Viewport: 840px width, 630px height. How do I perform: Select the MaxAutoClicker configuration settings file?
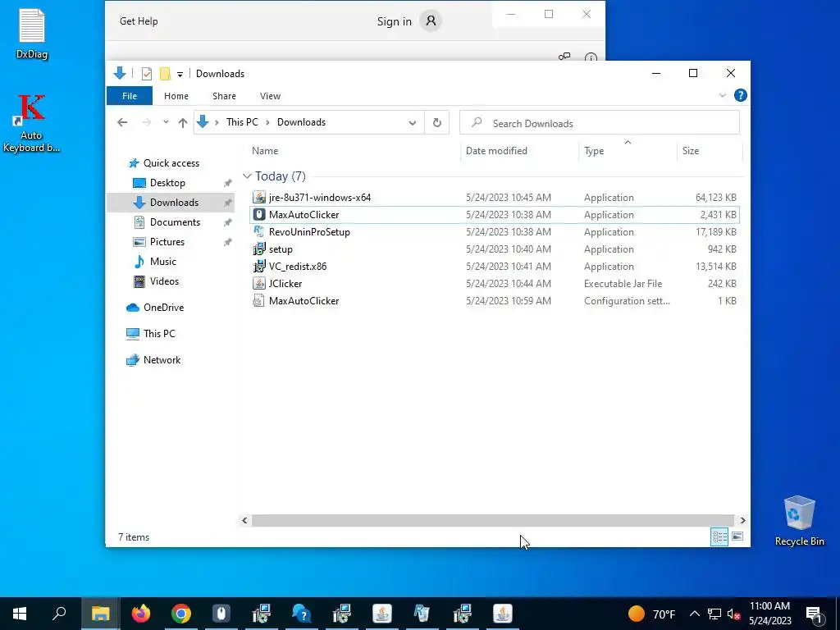[x=304, y=300]
